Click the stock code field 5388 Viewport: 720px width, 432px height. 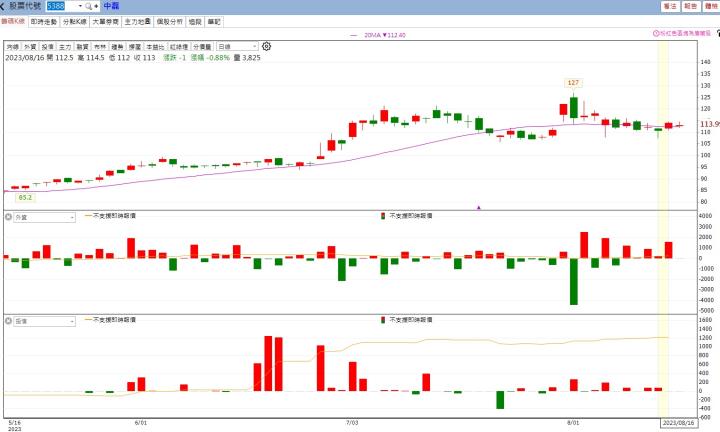[x=62, y=6]
